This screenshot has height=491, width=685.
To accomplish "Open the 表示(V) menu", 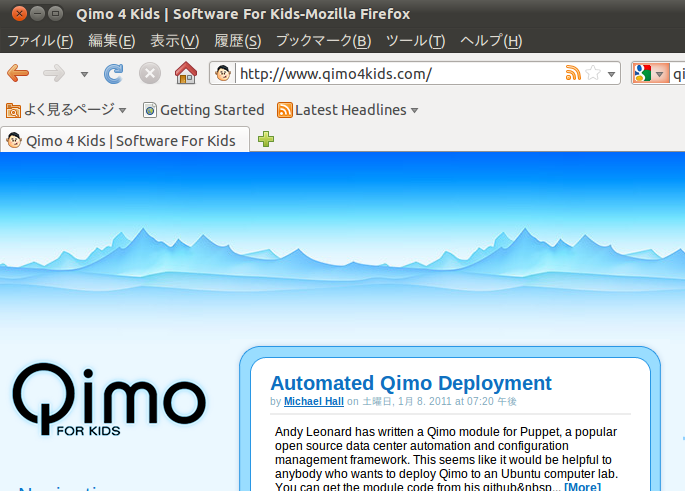I will click(175, 41).
